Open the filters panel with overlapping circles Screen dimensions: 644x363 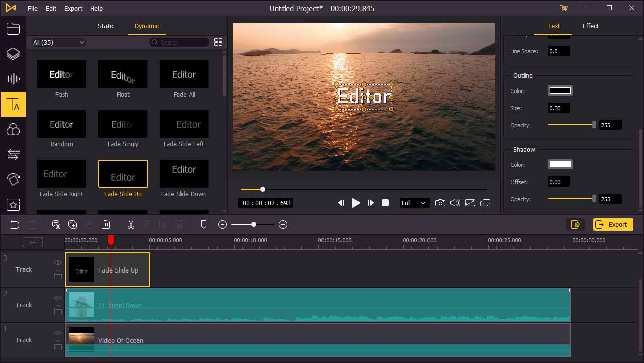tap(14, 129)
